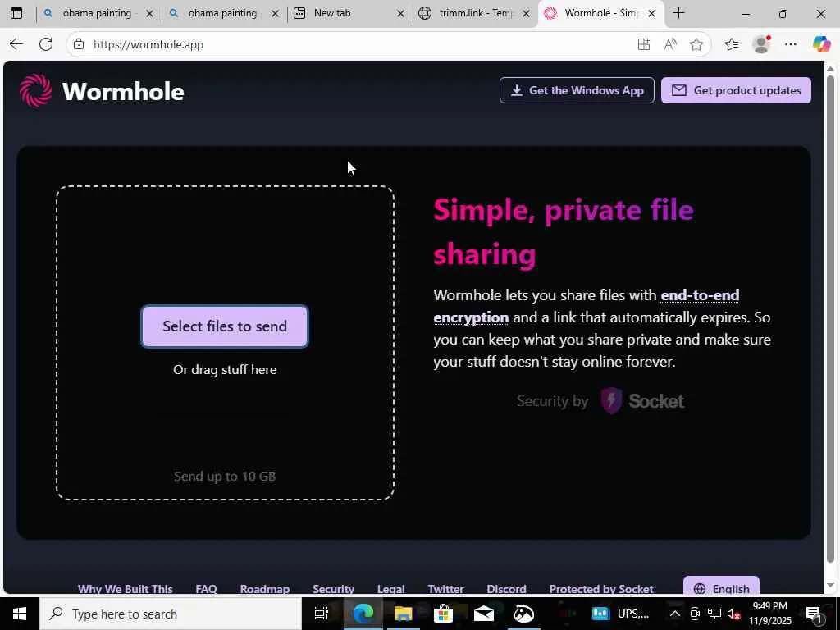840x630 pixels.
Task: Close the trimm.link tab
Action: pyautogui.click(x=526, y=13)
